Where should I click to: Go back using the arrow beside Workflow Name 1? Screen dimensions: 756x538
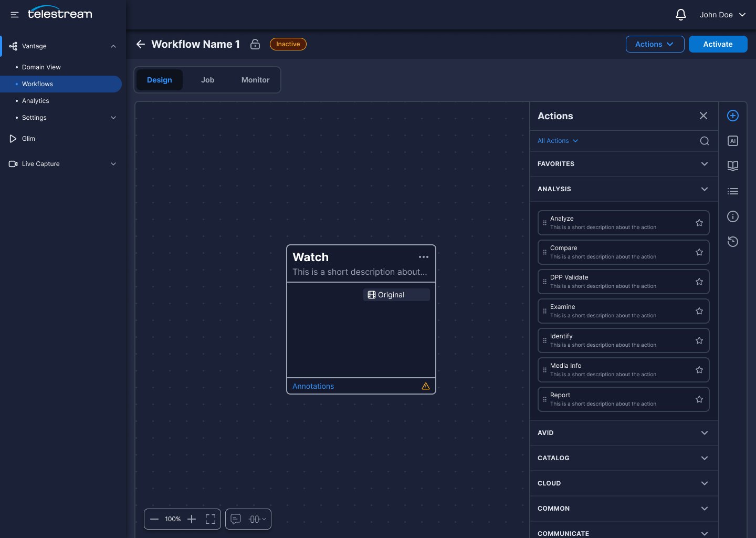click(141, 44)
